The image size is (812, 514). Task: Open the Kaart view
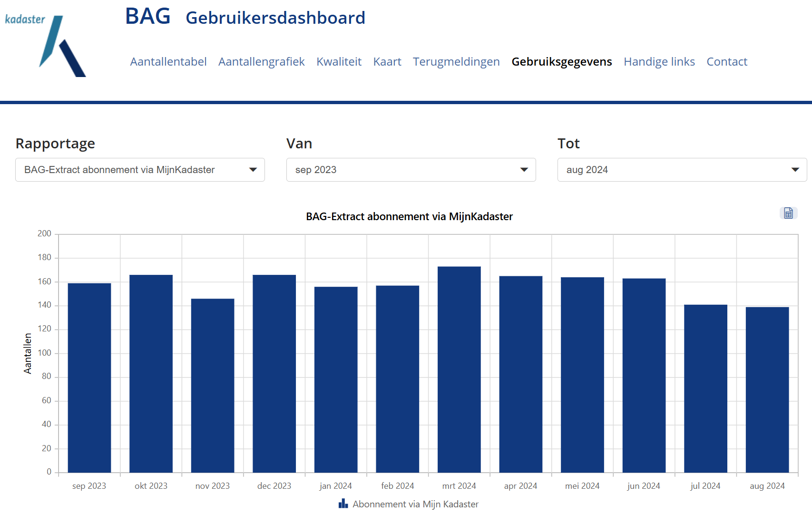(x=387, y=61)
